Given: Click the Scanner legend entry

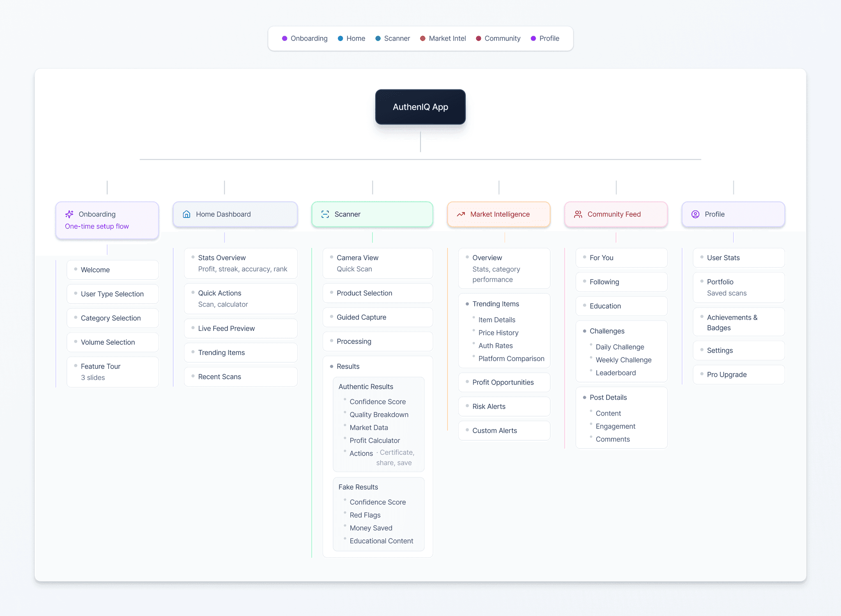Looking at the screenshot, I should pos(393,39).
